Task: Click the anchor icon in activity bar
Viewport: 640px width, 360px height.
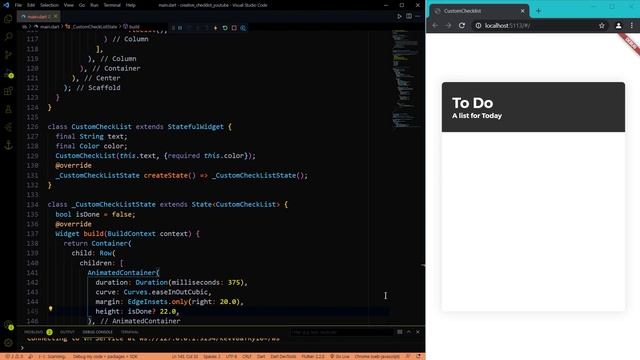Action: [x=8, y=145]
